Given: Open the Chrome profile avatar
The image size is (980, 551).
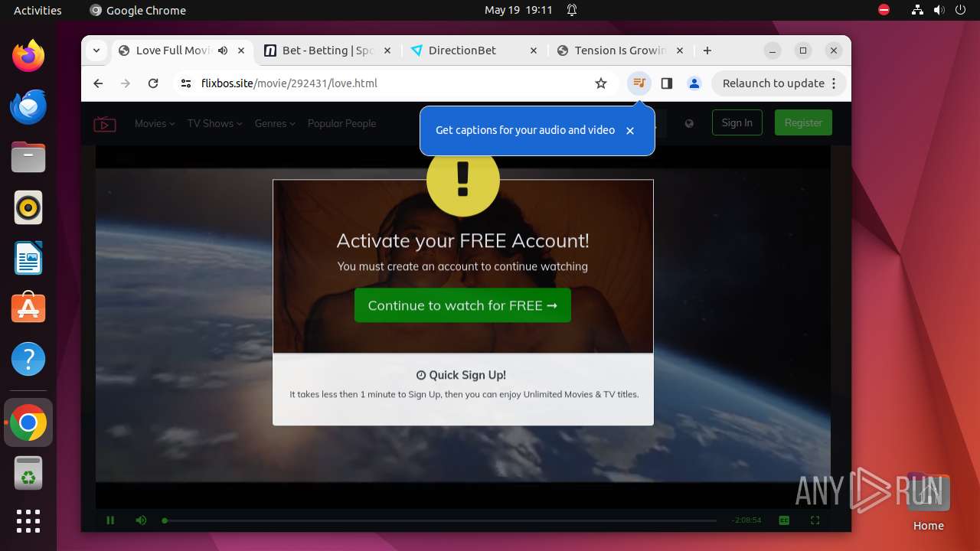Looking at the screenshot, I should pyautogui.click(x=694, y=83).
